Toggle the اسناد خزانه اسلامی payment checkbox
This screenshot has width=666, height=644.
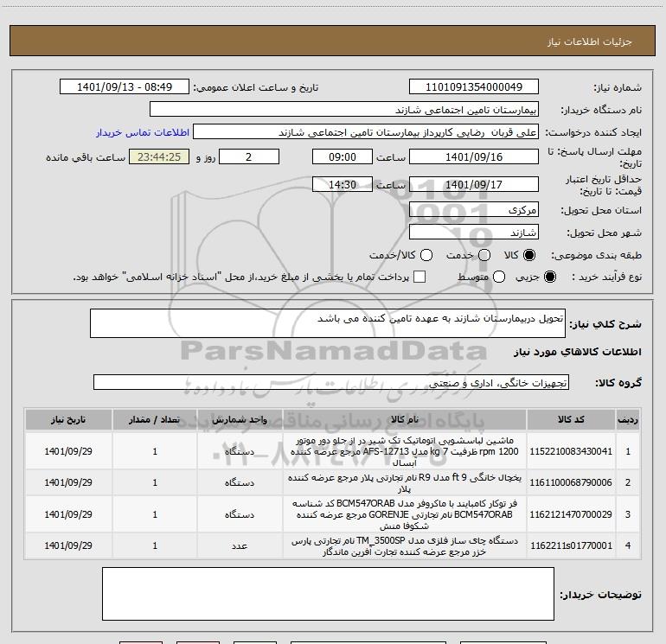pyautogui.click(x=419, y=277)
